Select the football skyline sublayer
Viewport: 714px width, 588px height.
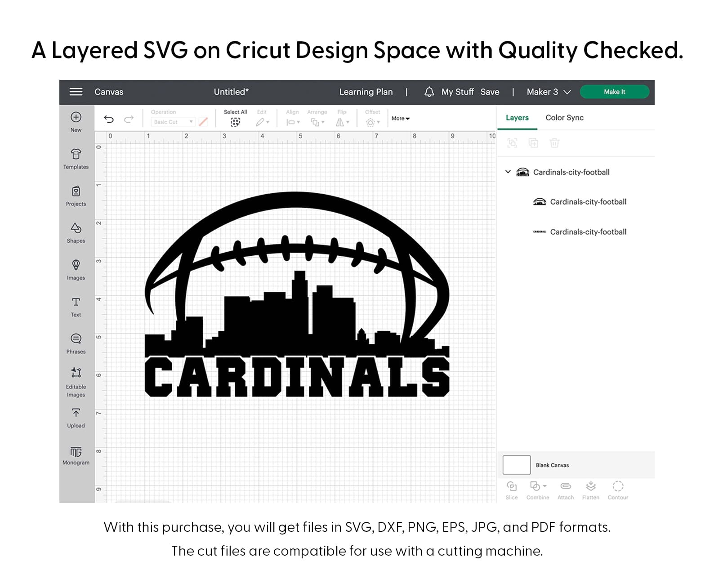pos(580,202)
